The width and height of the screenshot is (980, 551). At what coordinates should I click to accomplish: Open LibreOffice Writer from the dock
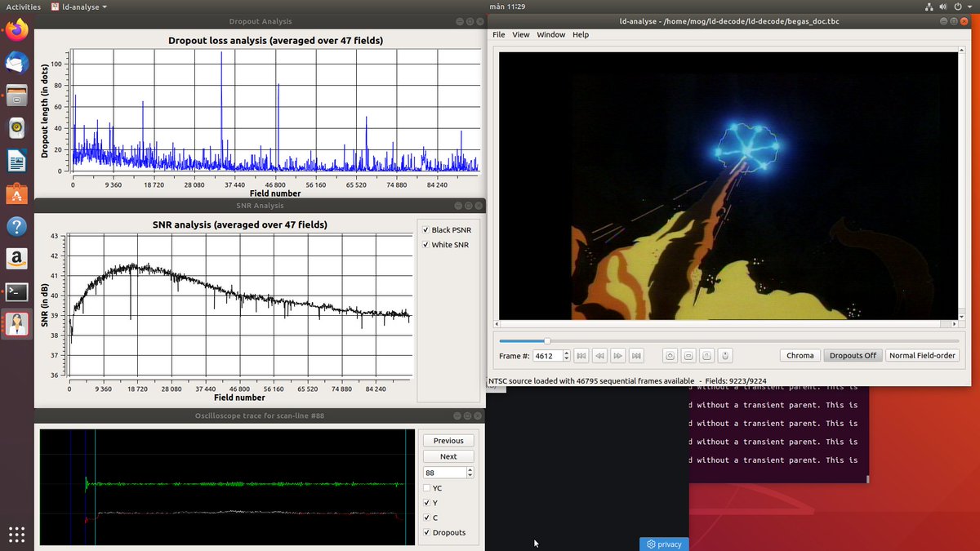[x=17, y=161]
